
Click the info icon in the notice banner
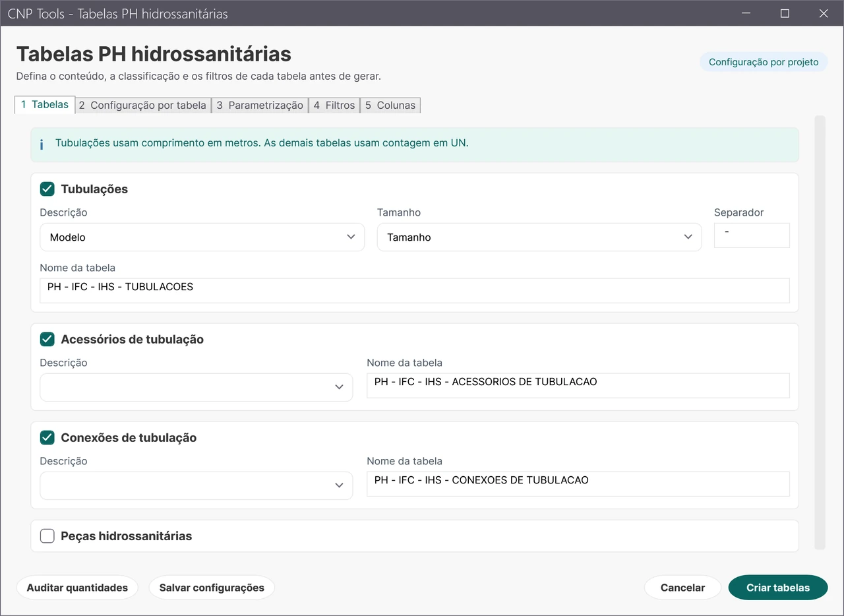[x=42, y=144]
